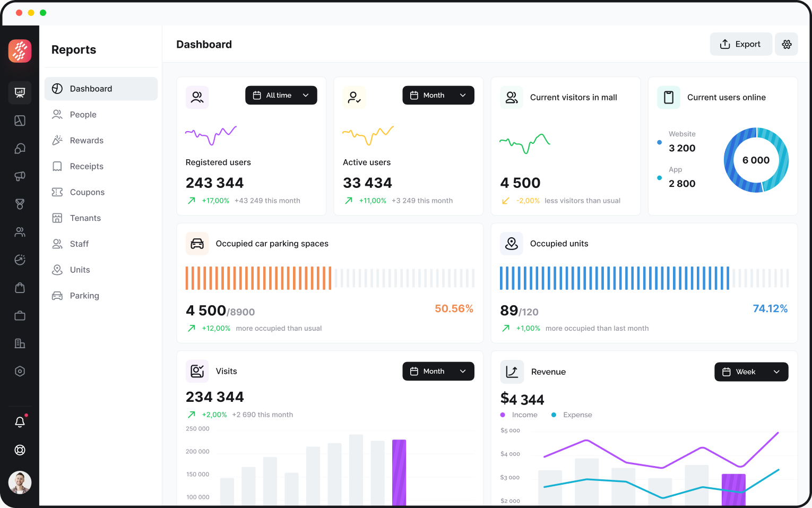Screen dimensions: 812x508
Task: Click the Active users card icon
Action: (x=354, y=97)
